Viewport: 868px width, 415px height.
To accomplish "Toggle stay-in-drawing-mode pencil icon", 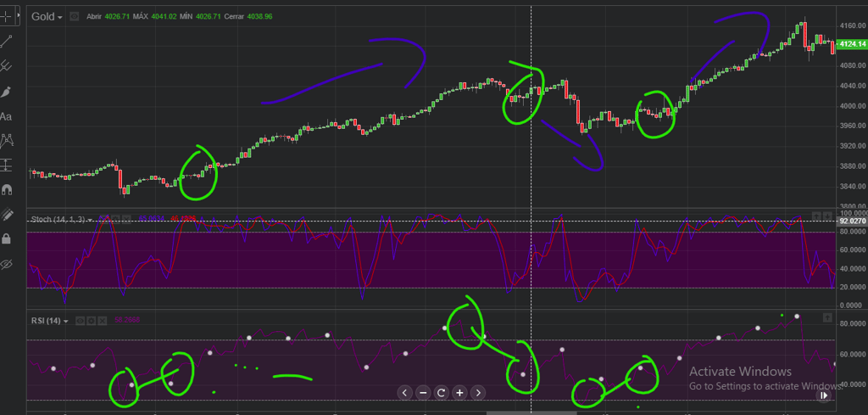I will 6,215.
